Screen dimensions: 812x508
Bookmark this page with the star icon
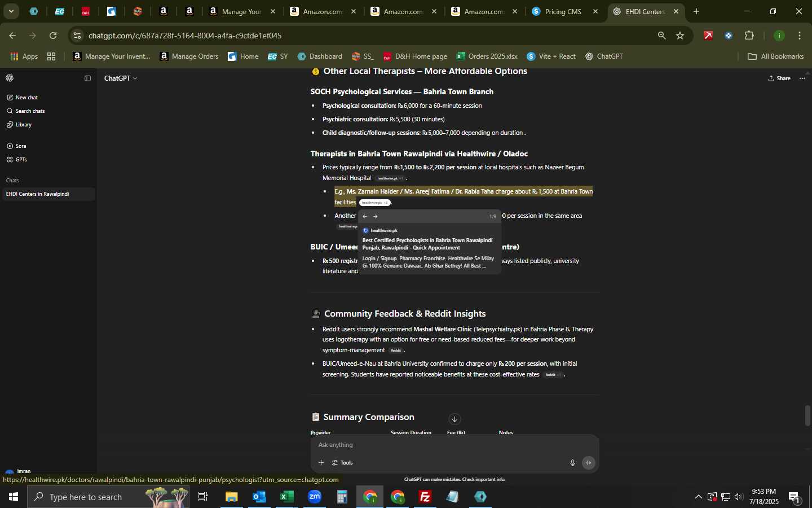(680, 36)
